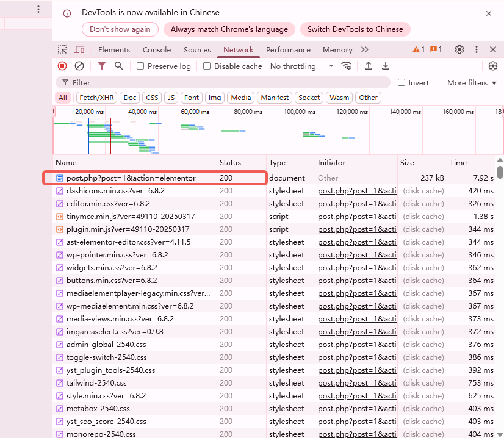Switch to the Console panel
This screenshot has height=438, width=504.
[x=157, y=50]
